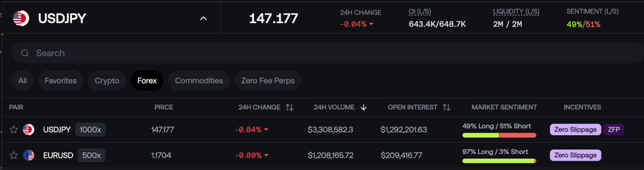
Task: Sort by 24H Volume down arrow
Action: [363, 107]
